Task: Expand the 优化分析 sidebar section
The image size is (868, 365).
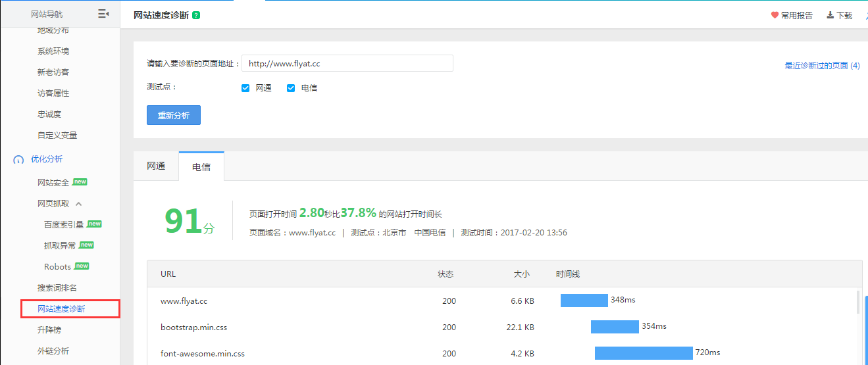Action: click(47, 159)
